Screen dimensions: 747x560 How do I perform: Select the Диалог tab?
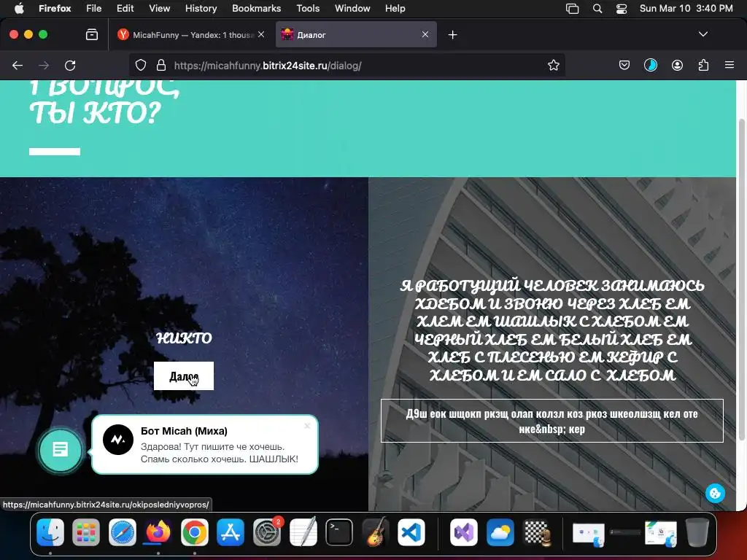click(x=356, y=34)
